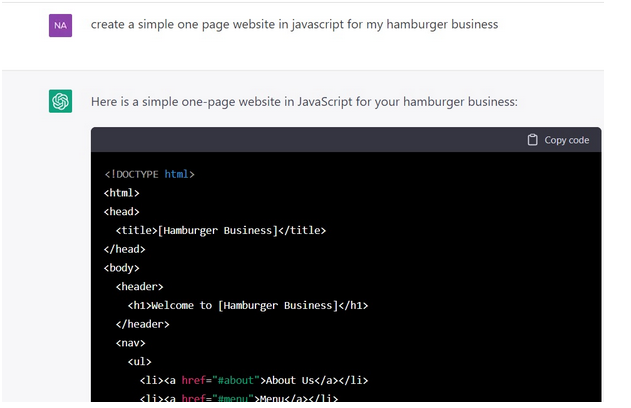Click the assistant's intro response sentence
The height and width of the screenshot is (408, 631).
click(304, 101)
